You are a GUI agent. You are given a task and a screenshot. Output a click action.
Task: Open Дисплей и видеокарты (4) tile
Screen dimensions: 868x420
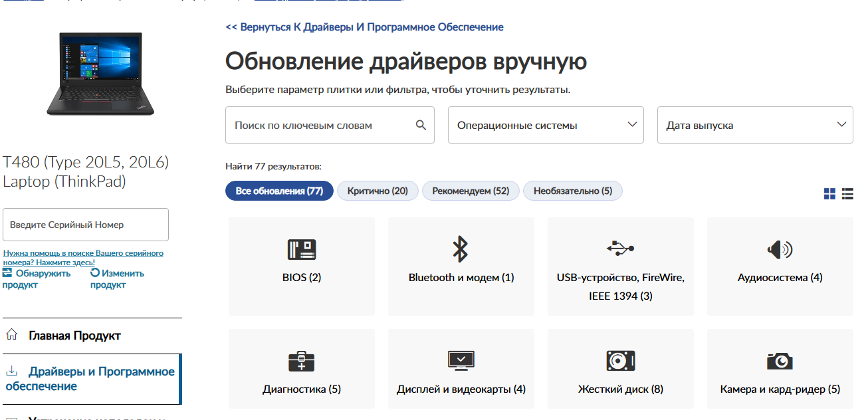461,369
